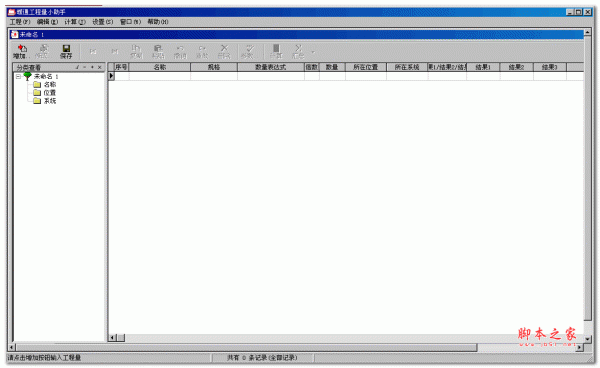Open the 设置(S) menu

pos(103,22)
